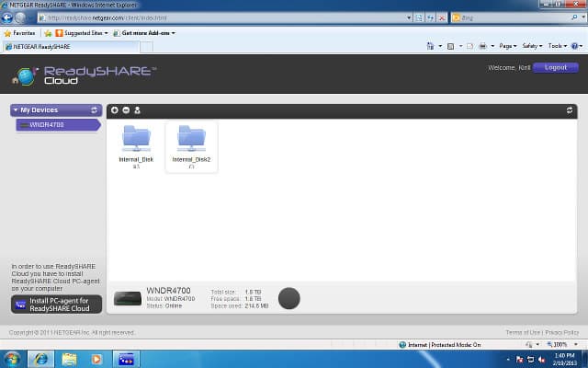Viewport: 588px width, 368px height.
Task: Click the browser Forward button
Action: [x=20, y=17]
